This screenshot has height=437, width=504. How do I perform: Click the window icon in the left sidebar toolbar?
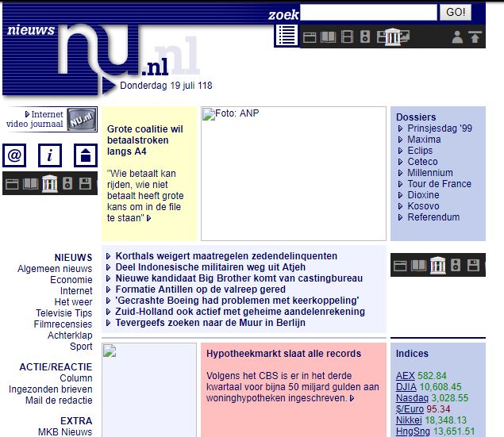12,184
